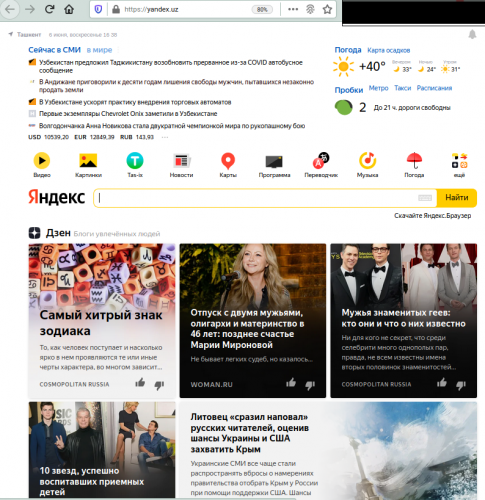The width and height of the screenshot is (485, 500).
Task: Bookmark page with the star icon
Action: click(327, 9)
